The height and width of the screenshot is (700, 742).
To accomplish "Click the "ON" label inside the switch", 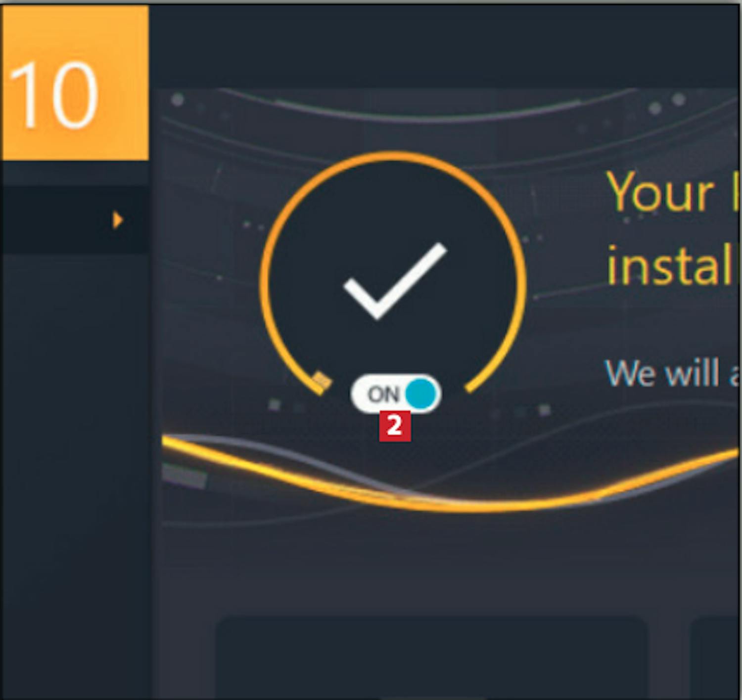I will 383,394.
